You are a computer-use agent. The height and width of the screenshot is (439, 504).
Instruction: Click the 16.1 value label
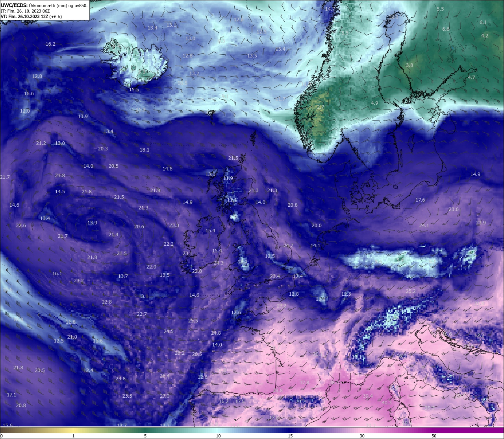coord(57,274)
